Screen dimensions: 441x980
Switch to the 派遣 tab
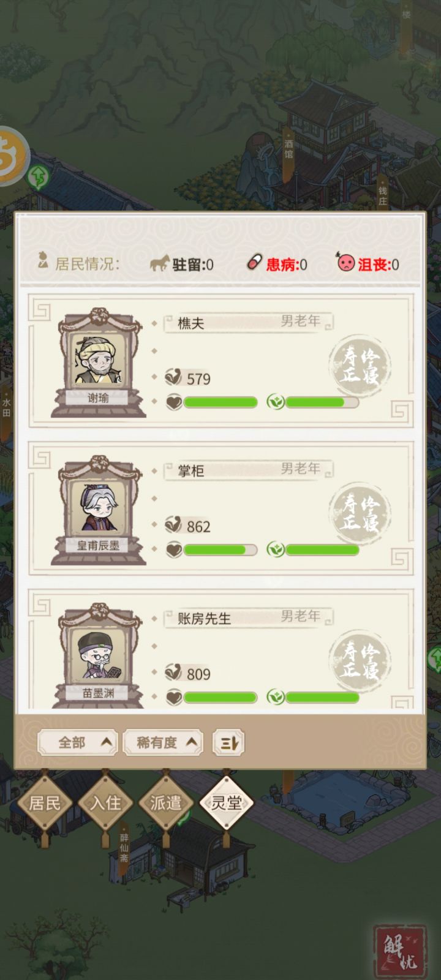pyautogui.click(x=166, y=803)
